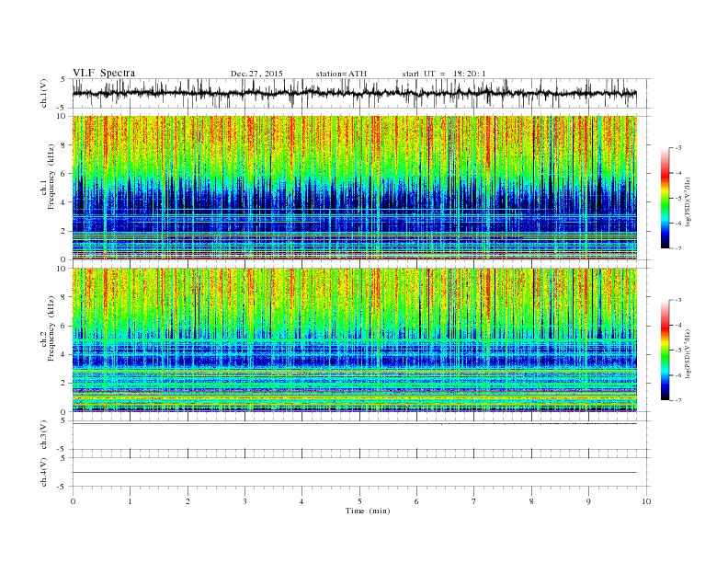
Task: Select the ch.2 "Frequency (kHz)" axis label
Action: [51, 327]
